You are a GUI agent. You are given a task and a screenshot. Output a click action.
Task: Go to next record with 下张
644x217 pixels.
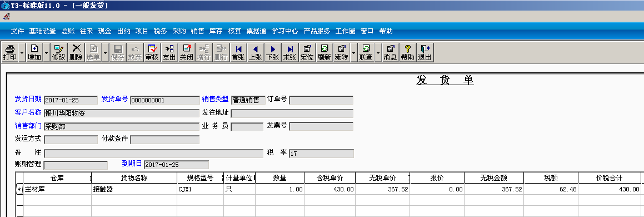click(x=273, y=53)
